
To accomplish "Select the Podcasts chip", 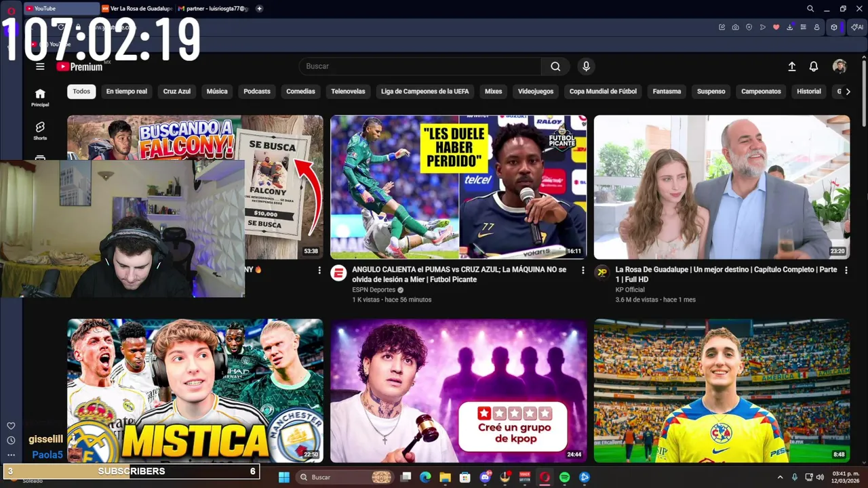I will [x=257, y=91].
